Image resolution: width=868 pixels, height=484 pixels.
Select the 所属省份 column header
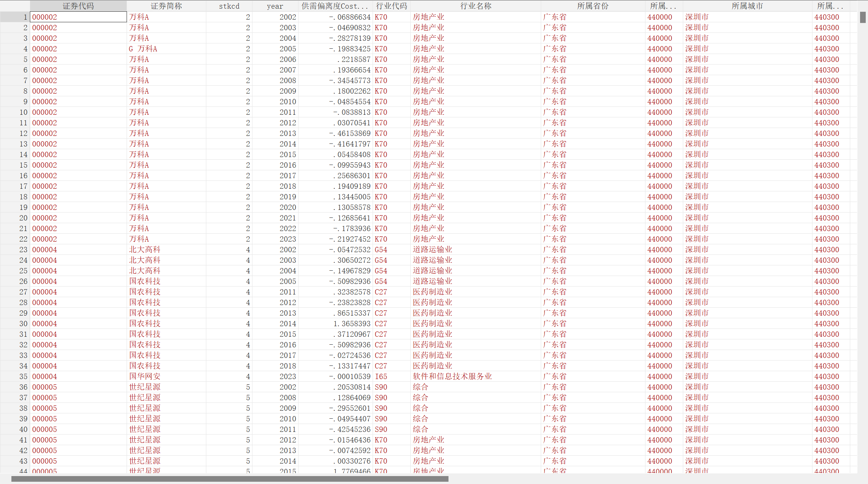click(x=593, y=6)
